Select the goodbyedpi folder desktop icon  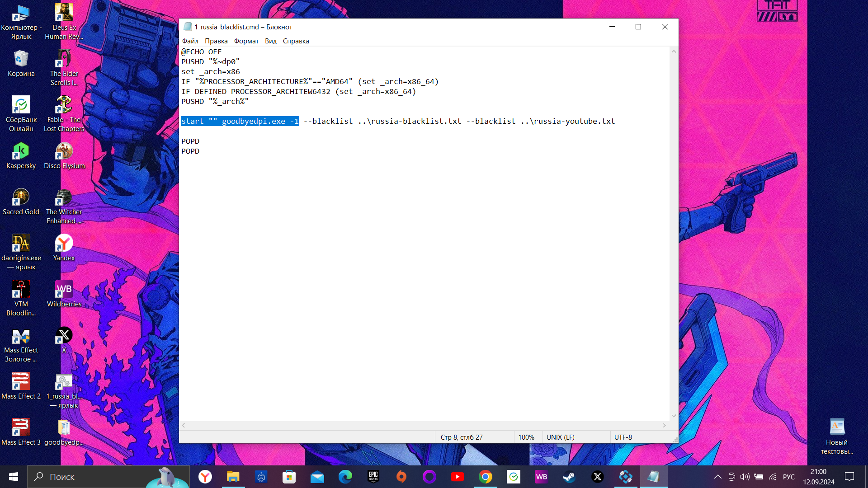coord(64,433)
